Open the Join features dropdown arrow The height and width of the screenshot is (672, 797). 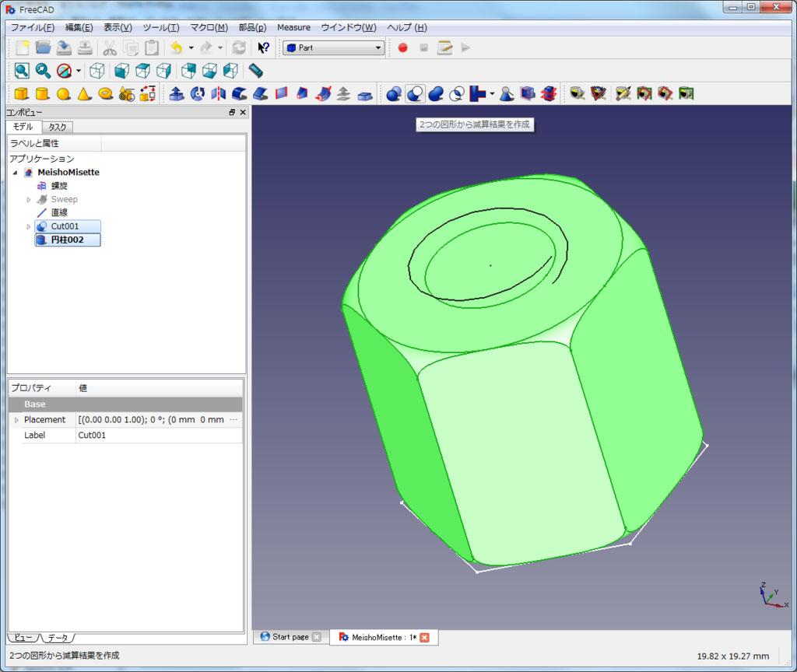(492, 93)
